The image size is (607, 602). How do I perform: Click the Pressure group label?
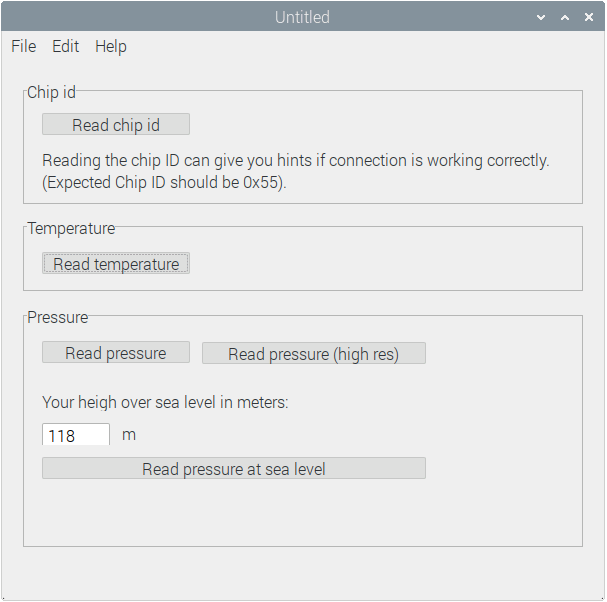click(58, 317)
